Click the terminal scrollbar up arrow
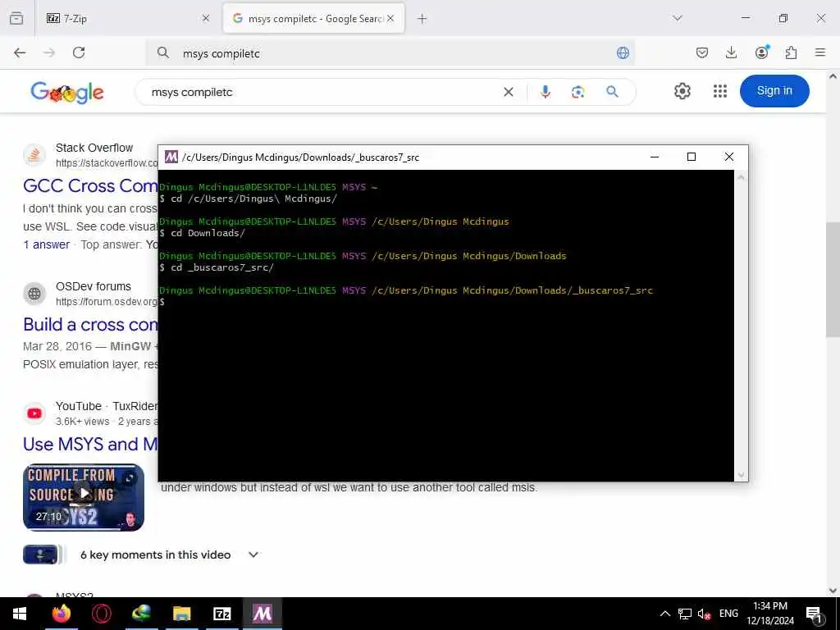This screenshot has height=630, width=840. click(x=741, y=177)
